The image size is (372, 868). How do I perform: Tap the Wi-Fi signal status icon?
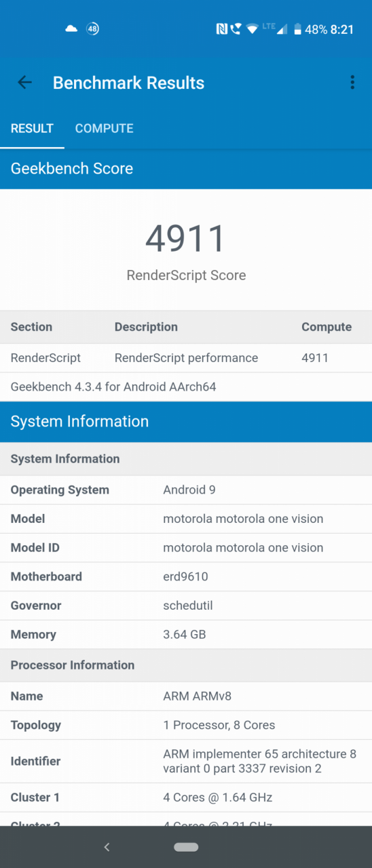coord(253,29)
